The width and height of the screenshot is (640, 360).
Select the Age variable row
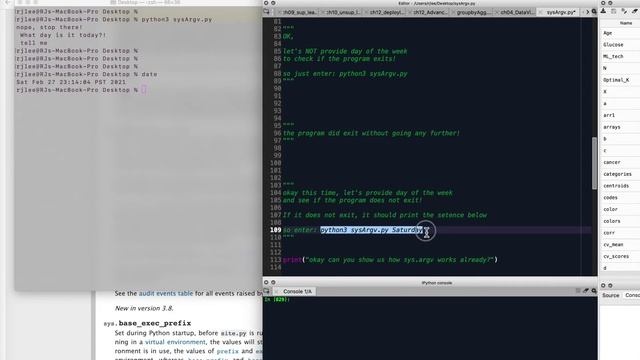620,33
